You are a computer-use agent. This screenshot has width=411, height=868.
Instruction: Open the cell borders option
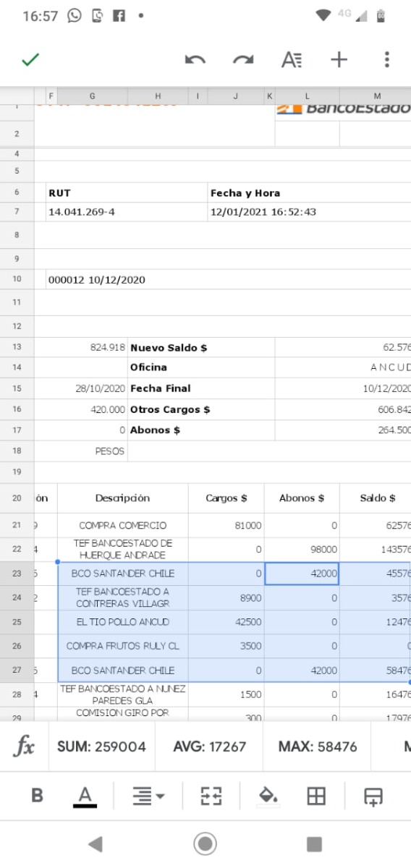(x=316, y=796)
